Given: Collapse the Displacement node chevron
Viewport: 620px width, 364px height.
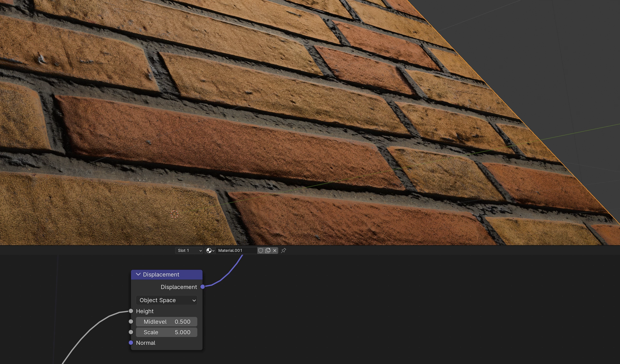Looking at the screenshot, I should click(x=138, y=274).
